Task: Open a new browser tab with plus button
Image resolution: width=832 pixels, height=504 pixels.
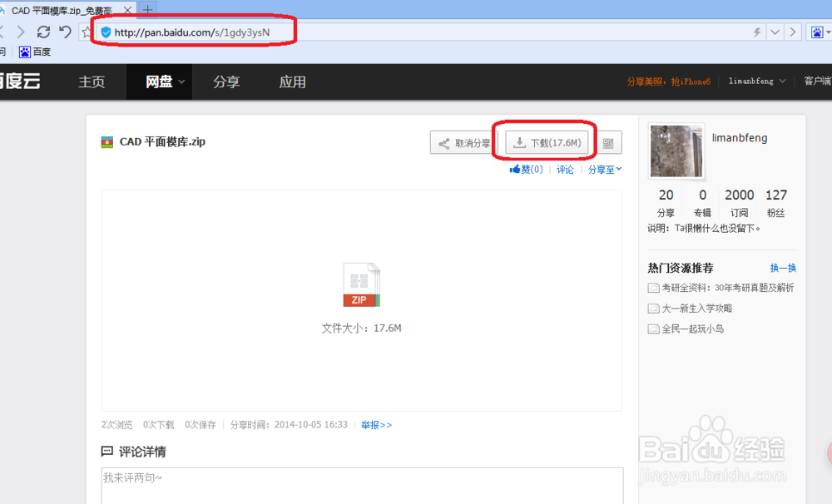Action: (147, 9)
